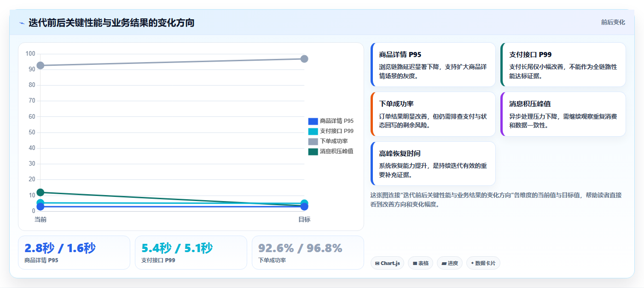Click the 表格 tag at the bottom
The height and width of the screenshot is (288, 644).
421,263
